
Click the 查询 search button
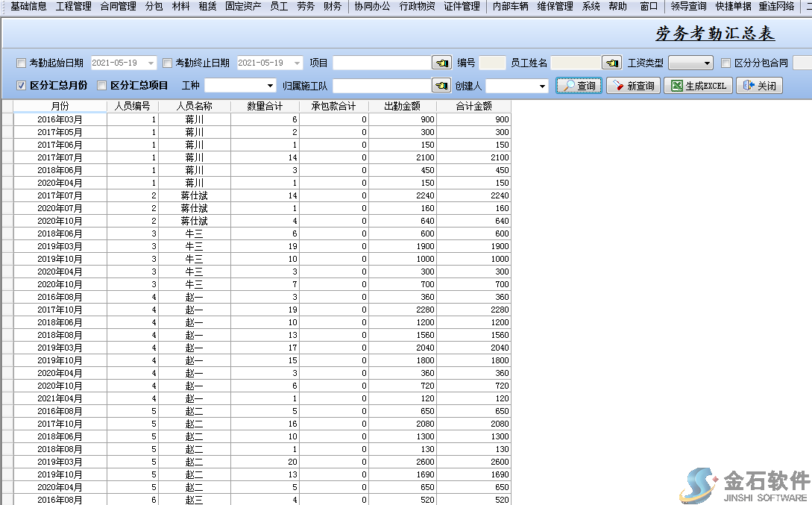pos(579,87)
